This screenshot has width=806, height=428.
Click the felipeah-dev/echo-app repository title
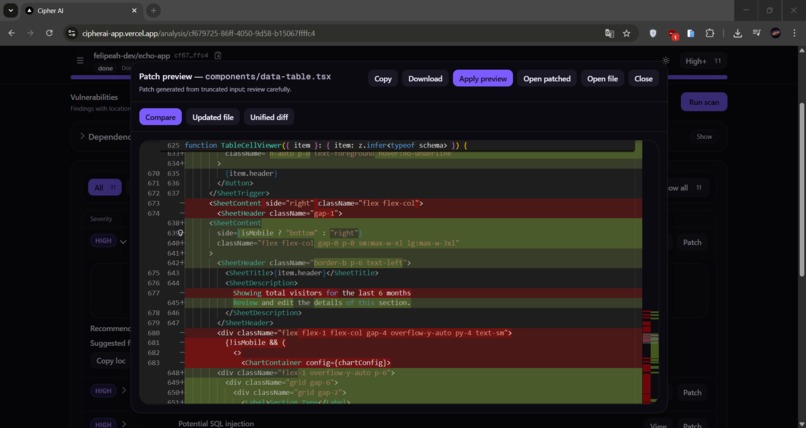(132, 55)
